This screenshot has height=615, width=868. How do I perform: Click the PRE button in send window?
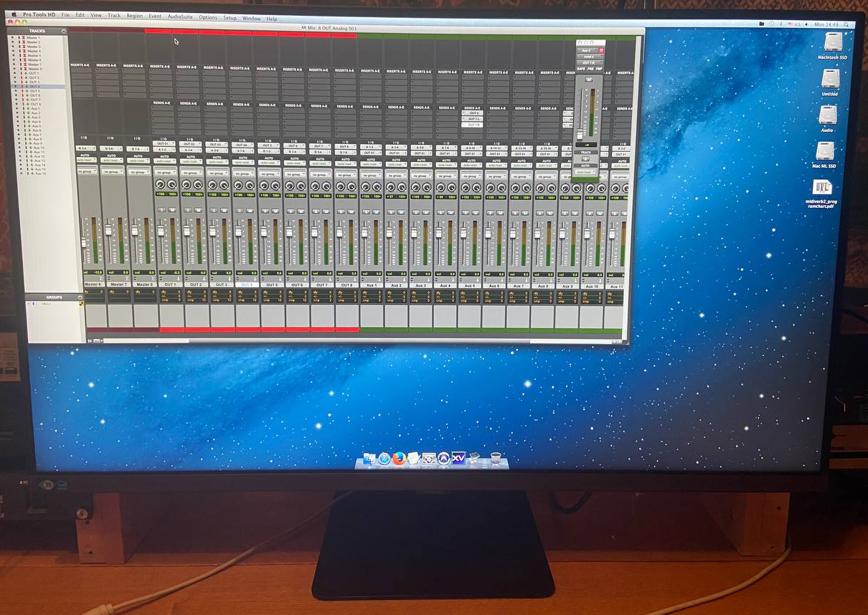click(590, 69)
